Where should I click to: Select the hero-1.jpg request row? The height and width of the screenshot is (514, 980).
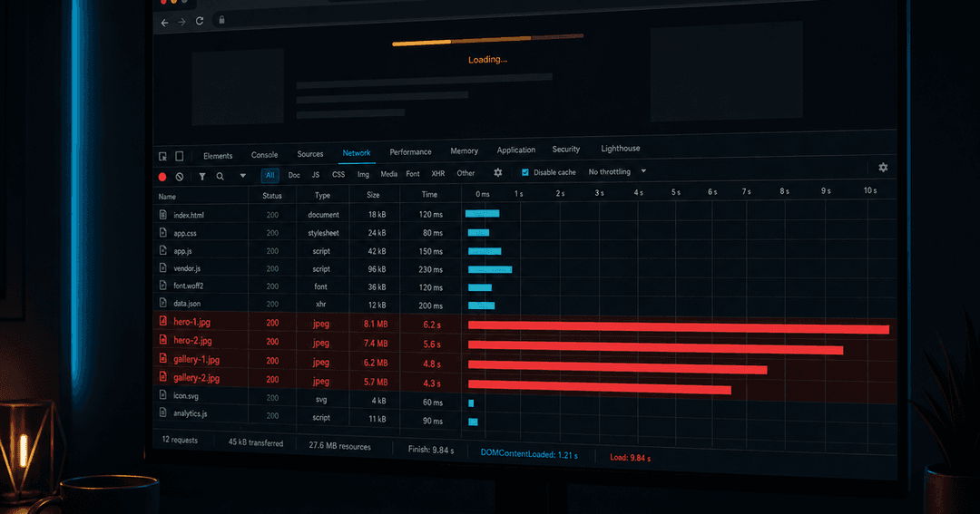pyautogui.click(x=525, y=324)
